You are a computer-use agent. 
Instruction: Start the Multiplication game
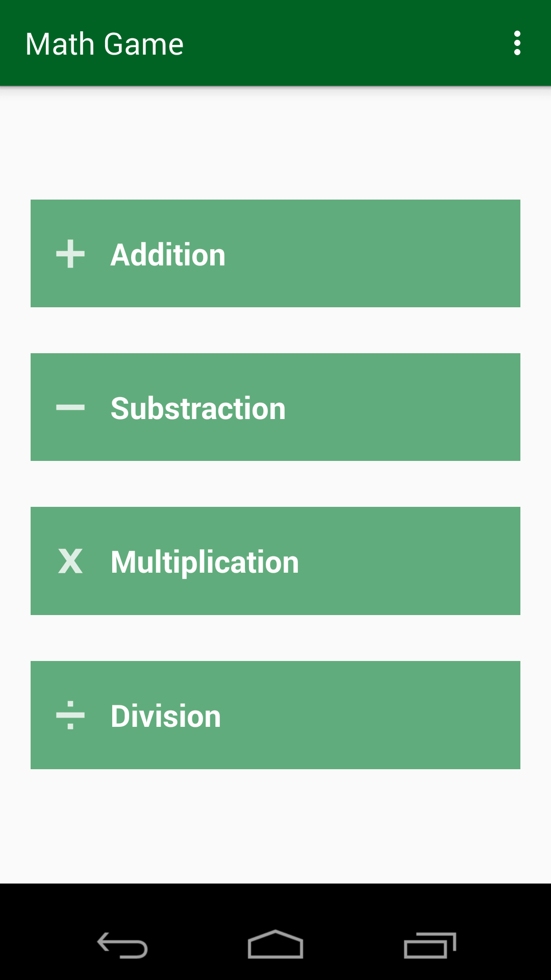(275, 561)
